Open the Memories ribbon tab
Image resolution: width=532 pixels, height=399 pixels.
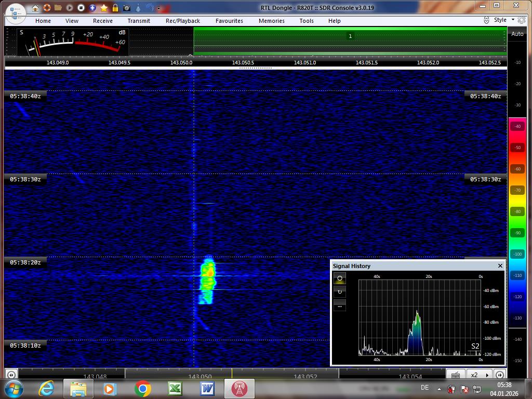click(272, 21)
